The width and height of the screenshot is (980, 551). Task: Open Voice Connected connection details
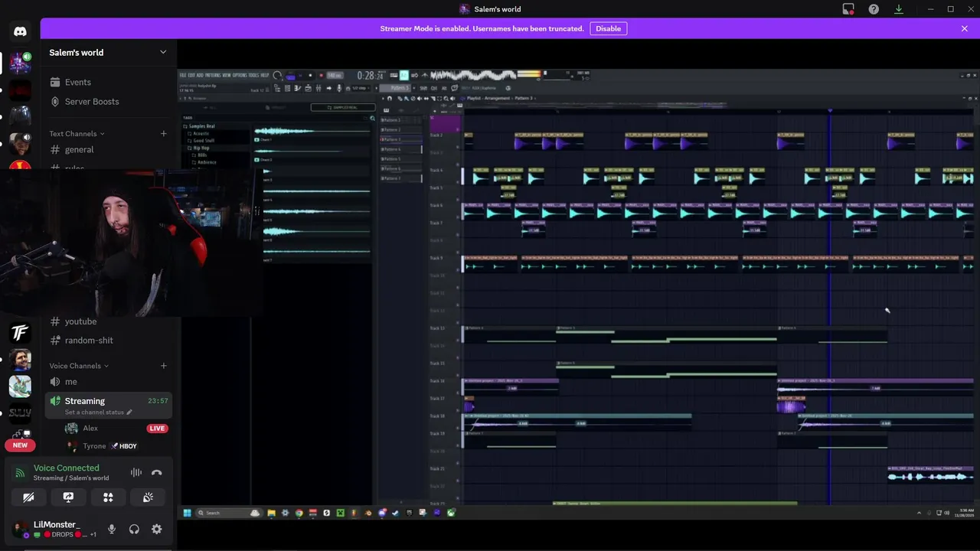[67, 468]
